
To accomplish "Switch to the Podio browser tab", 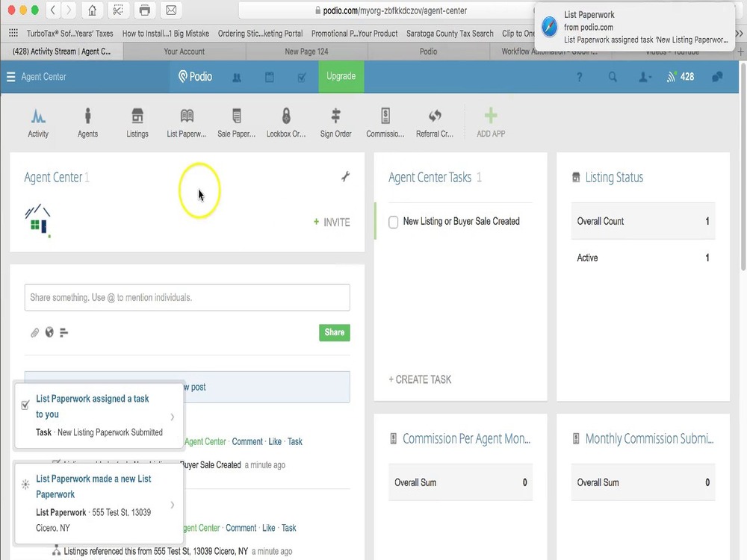I will [428, 52].
